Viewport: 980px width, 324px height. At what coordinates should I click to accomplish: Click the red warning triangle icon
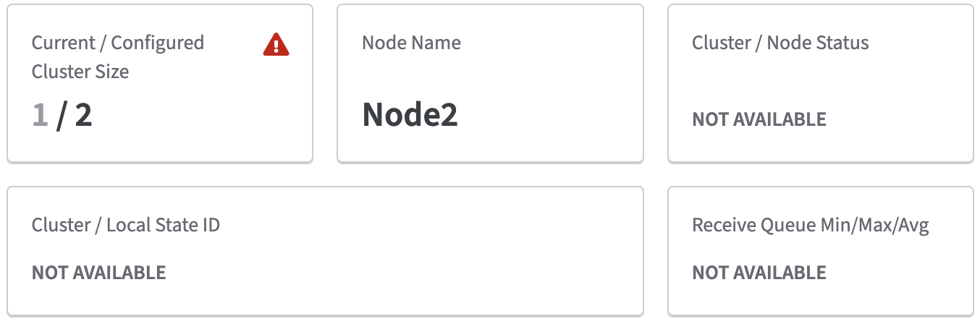(x=276, y=46)
